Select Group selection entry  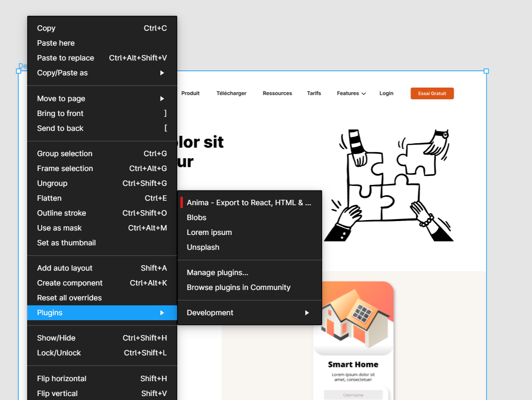[x=102, y=154]
